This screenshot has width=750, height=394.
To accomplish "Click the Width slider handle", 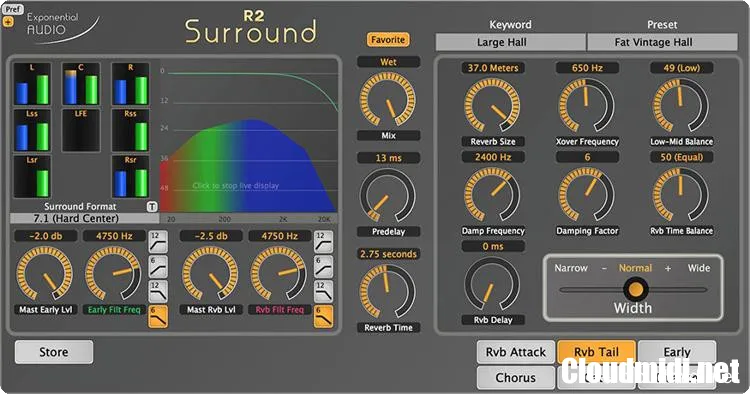I will [x=635, y=289].
